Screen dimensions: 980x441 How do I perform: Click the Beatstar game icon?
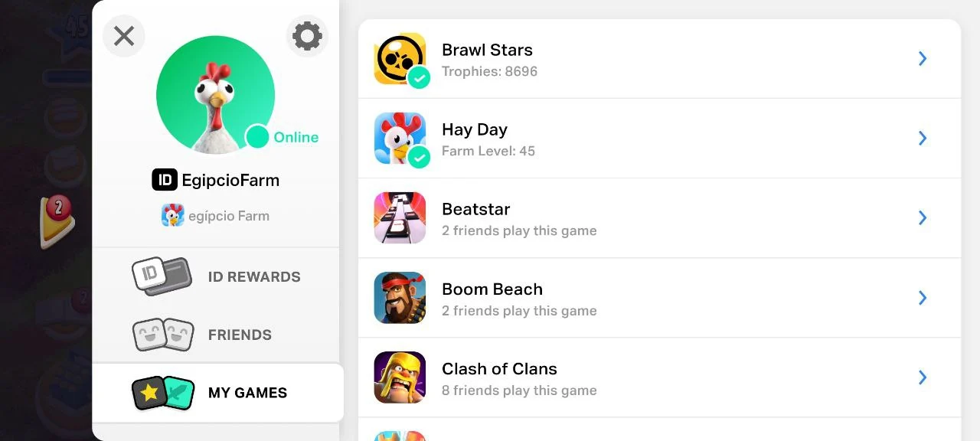click(x=400, y=217)
